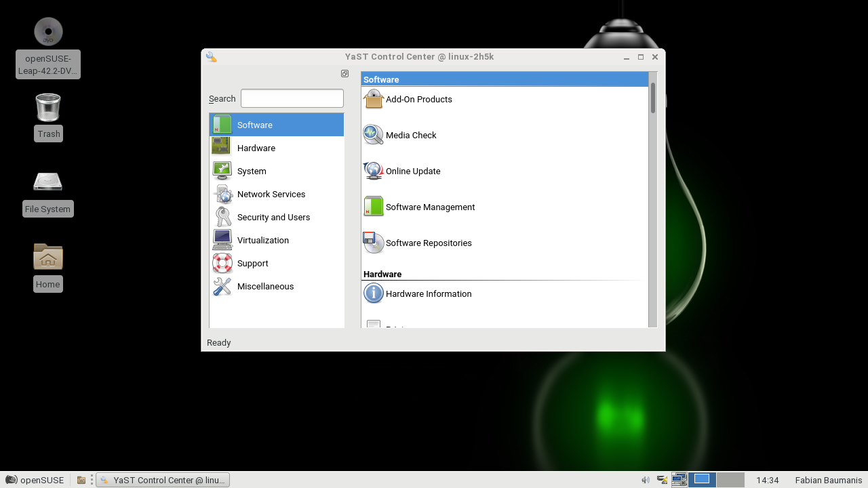Open the openSUSE application menu

pyautogui.click(x=35, y=480)
